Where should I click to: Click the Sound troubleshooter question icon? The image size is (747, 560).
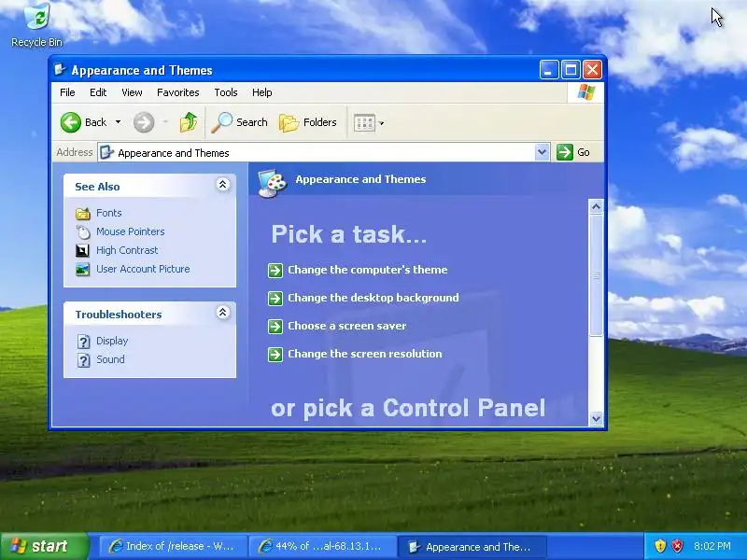pyautogui.click(x=83, y=360)
